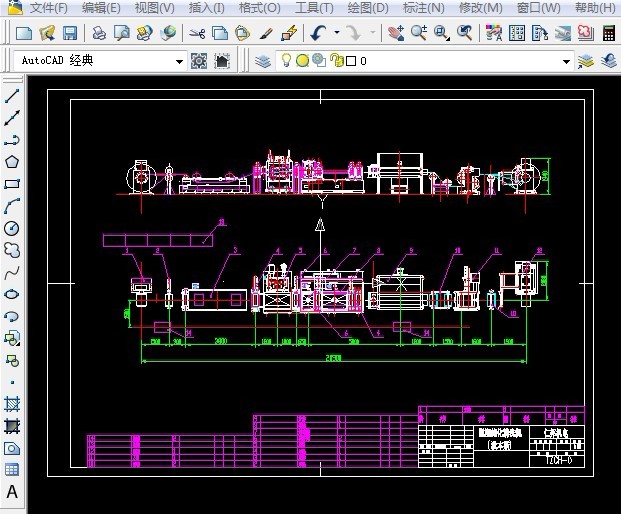
Task: Toggle layer 0 on/off lightbulb
Action: 287,61
